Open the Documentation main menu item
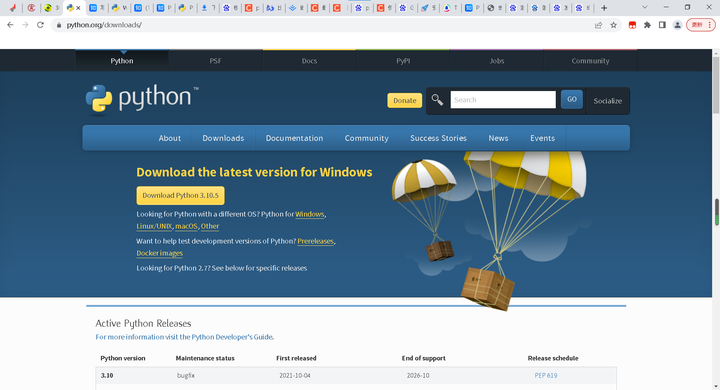Image resolution: width=720 pixels, height=390 pixels. [x=294, y=138]
